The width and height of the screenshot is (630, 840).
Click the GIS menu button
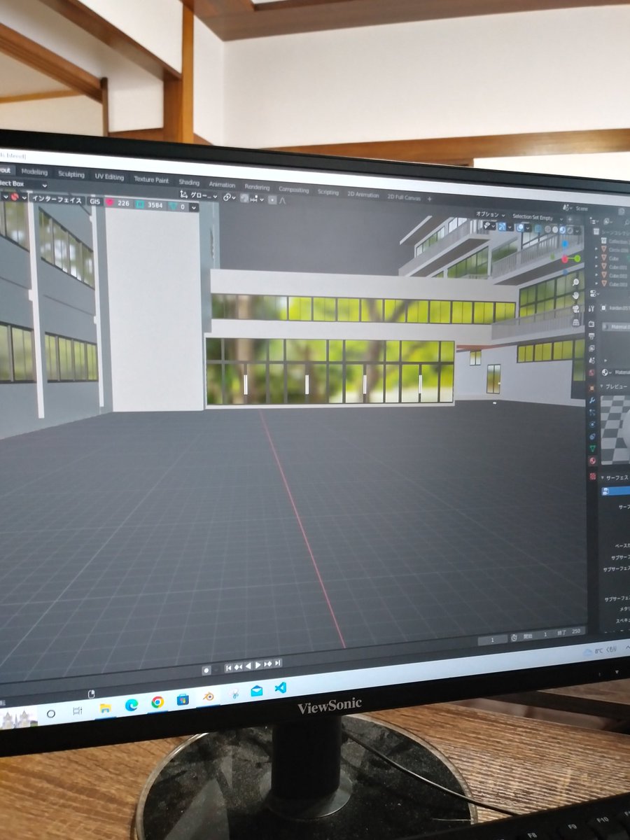tap(94, 202)
